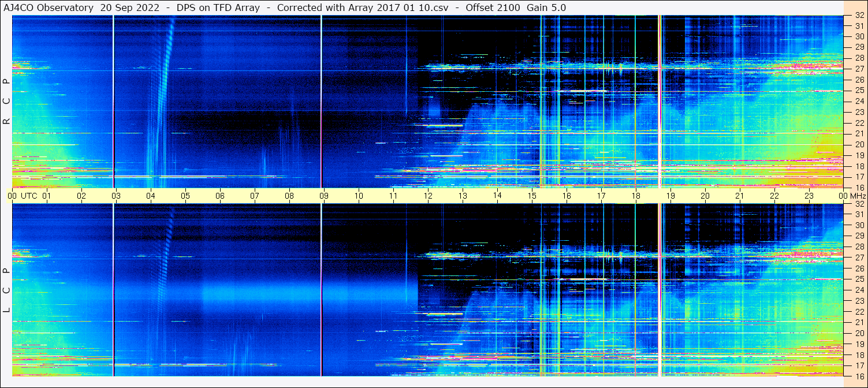Click the 'AJ4CO Observatory' title text
Viewport: 868px width, 388px height.
coord(49,8)
